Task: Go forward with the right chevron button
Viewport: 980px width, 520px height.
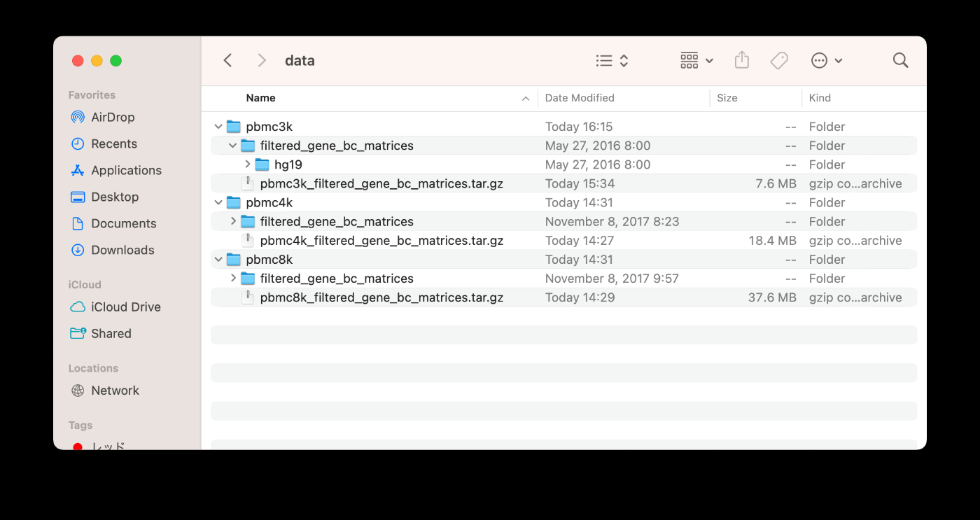Action: (x=262, y=61)
